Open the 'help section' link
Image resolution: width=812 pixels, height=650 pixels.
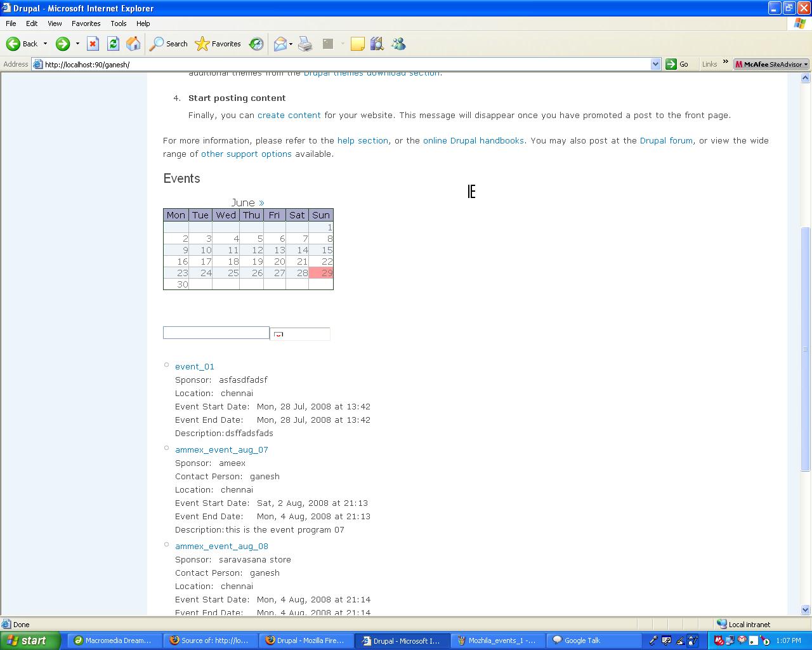(363, 140)
